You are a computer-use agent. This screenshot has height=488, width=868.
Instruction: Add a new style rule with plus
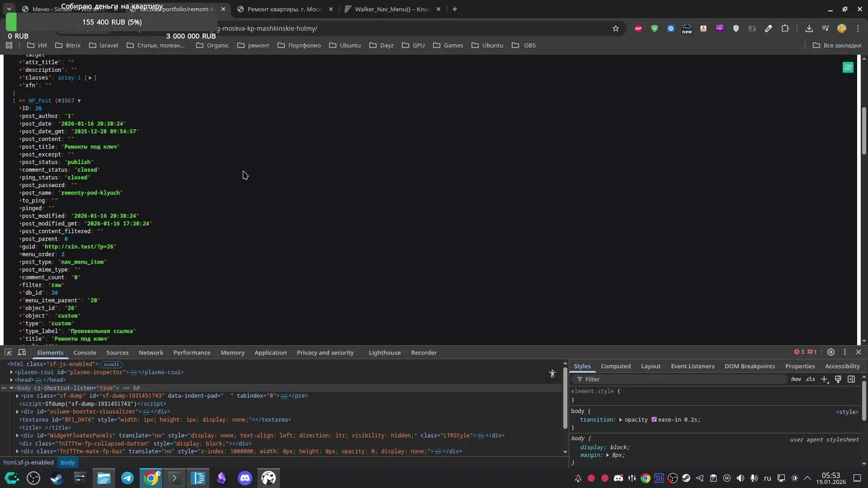(x=825, y=380)
